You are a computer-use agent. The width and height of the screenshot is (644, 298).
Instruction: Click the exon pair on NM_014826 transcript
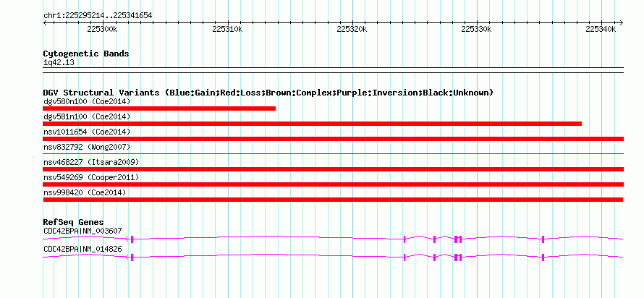pyautogui.click(x=458, y=257)
